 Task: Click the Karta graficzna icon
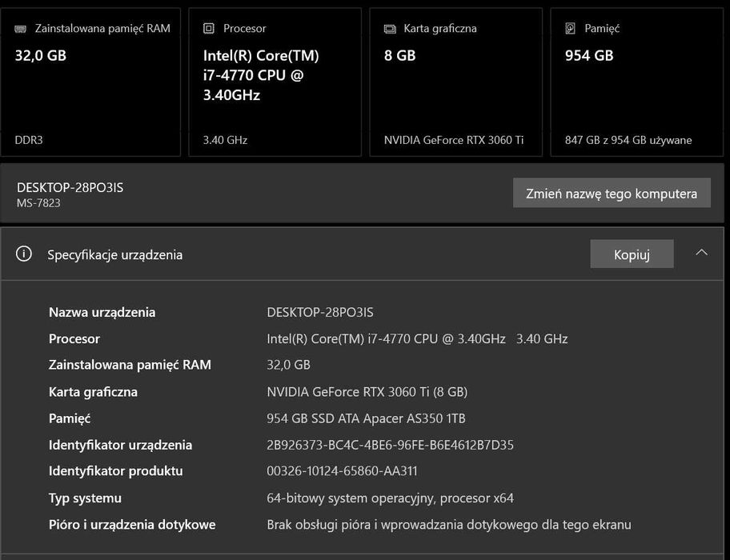(x=390, y=30)
